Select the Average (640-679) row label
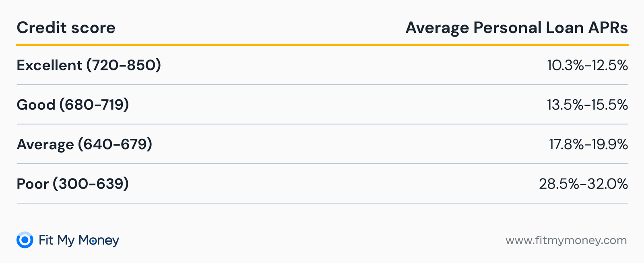644x263 pixels. pyautogui.click(x=85, y=144)
